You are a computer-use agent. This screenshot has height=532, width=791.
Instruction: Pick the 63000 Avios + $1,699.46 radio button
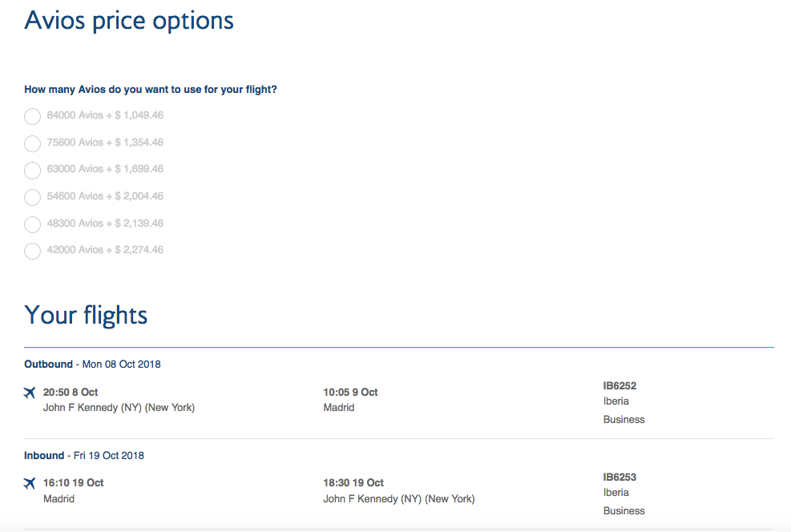[32, 170]
